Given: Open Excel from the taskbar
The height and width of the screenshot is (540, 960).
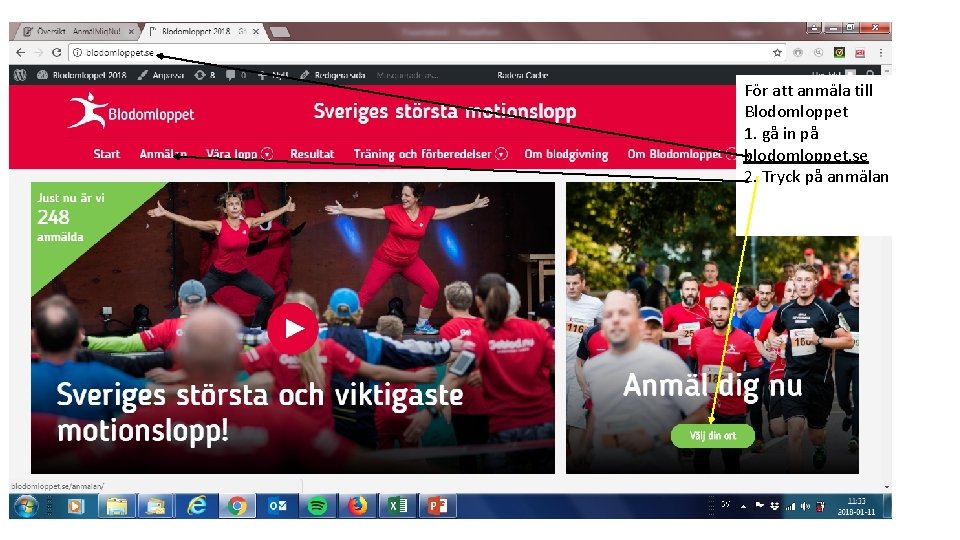Looking at the screenshot, I should [x=397, y=506].
